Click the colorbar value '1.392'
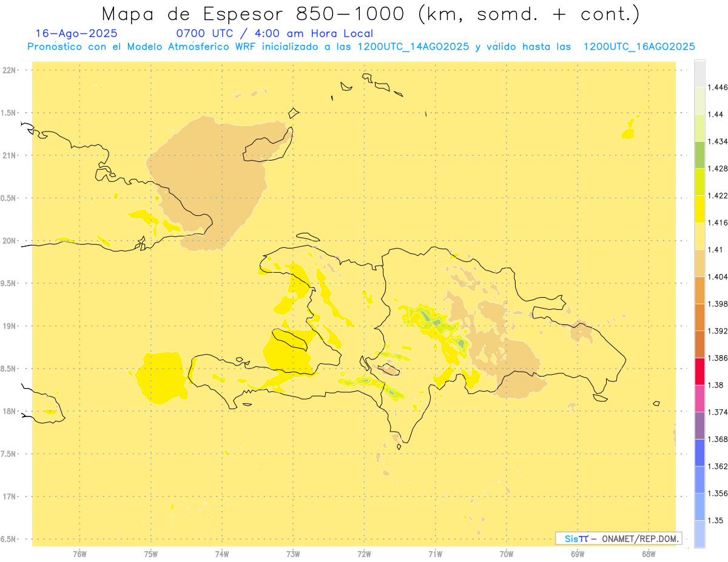The height and width of the screenshot is (562, 728). pos(718,331)
